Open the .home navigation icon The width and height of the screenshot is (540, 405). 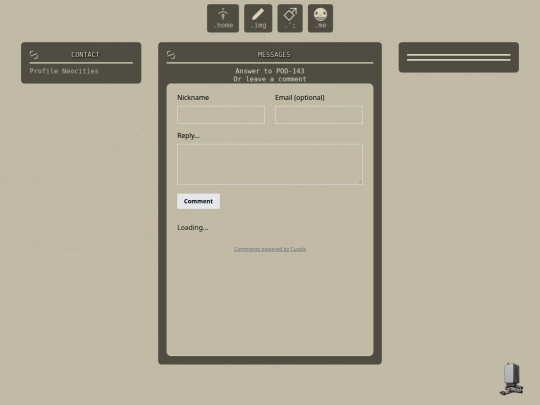(223, 18)
